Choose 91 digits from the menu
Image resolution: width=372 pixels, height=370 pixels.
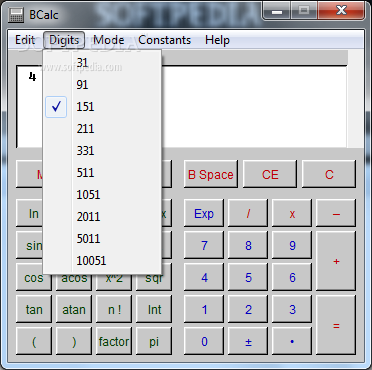pos(102,85)
